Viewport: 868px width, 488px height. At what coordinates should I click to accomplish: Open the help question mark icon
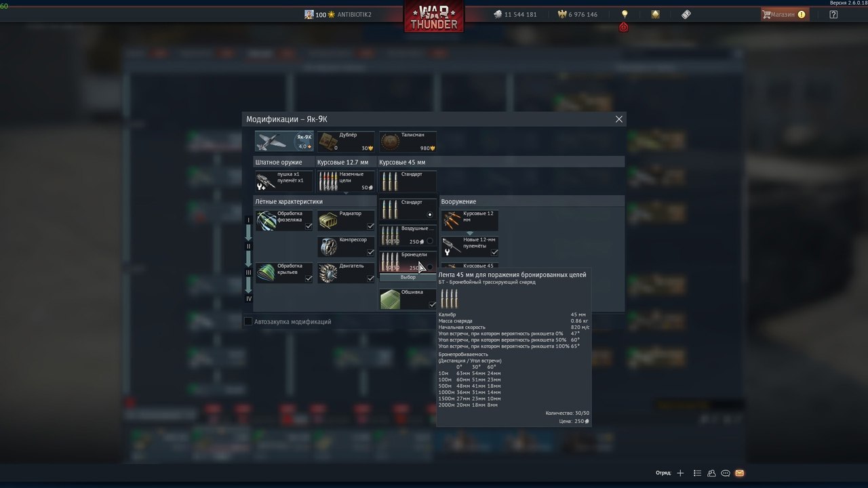coord(833,14)
